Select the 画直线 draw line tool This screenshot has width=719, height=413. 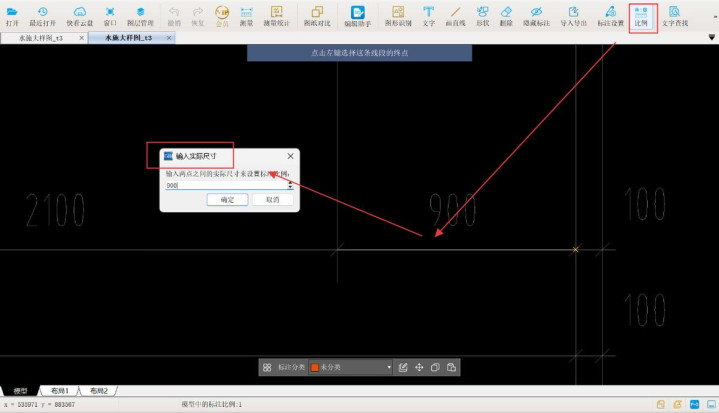455,15
